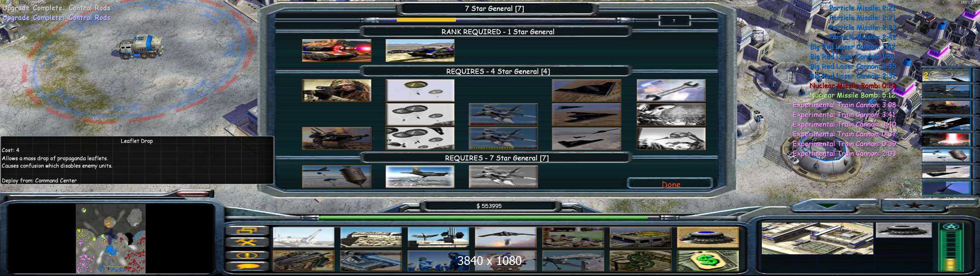Screen dimensions: 980x276
Task: Activate the red laser beam power shortcut
Action: [x=946, y=139]
